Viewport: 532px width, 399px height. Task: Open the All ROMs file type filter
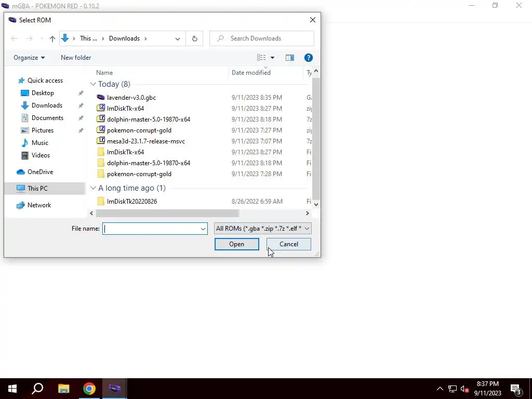coord(262,229)
